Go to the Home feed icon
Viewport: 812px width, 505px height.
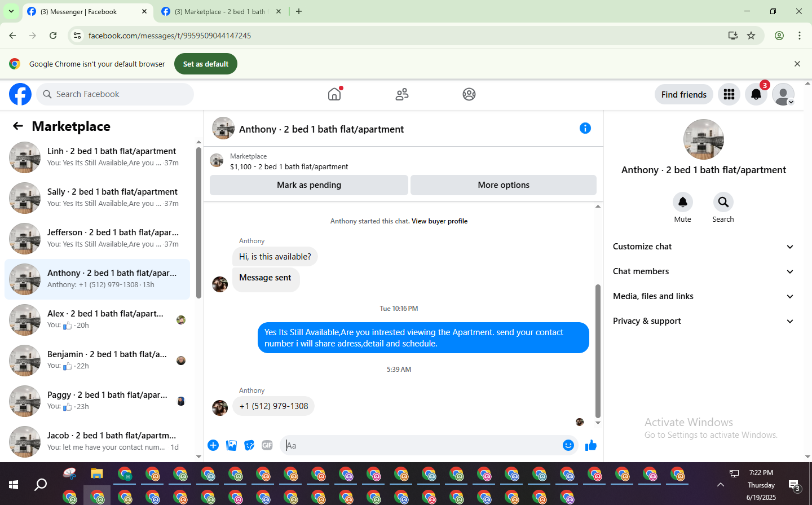[334, 94]
